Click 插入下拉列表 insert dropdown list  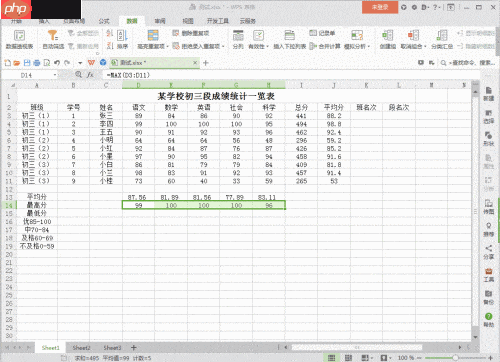pos(290,39)
